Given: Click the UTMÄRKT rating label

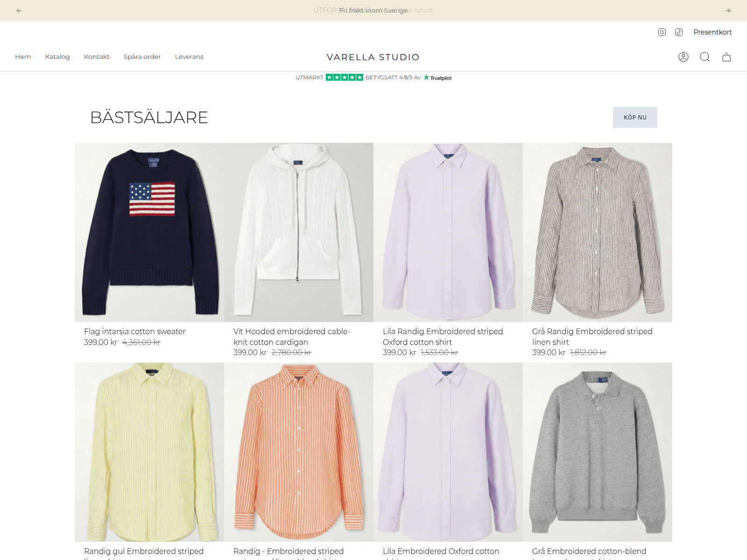Looking at the screenshot, I should coord(310,77).
